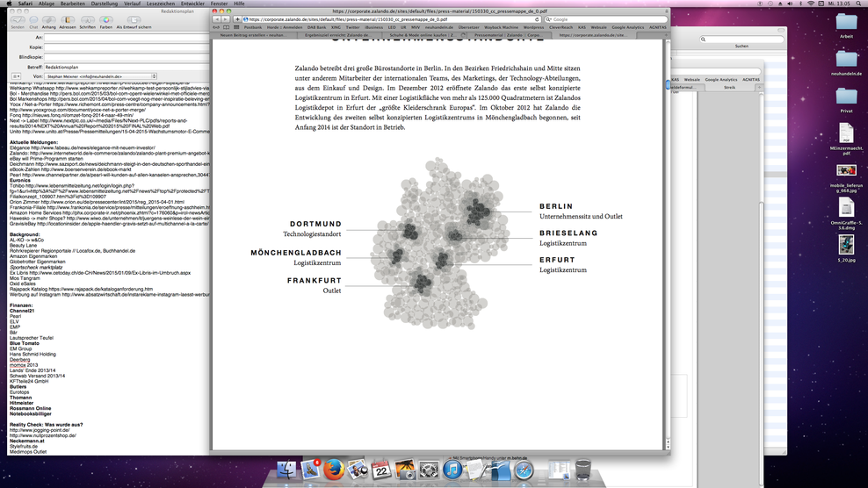Click Wi-Fi status icon in menu bar
The image size is (868, 488).
tap(811, 4)
